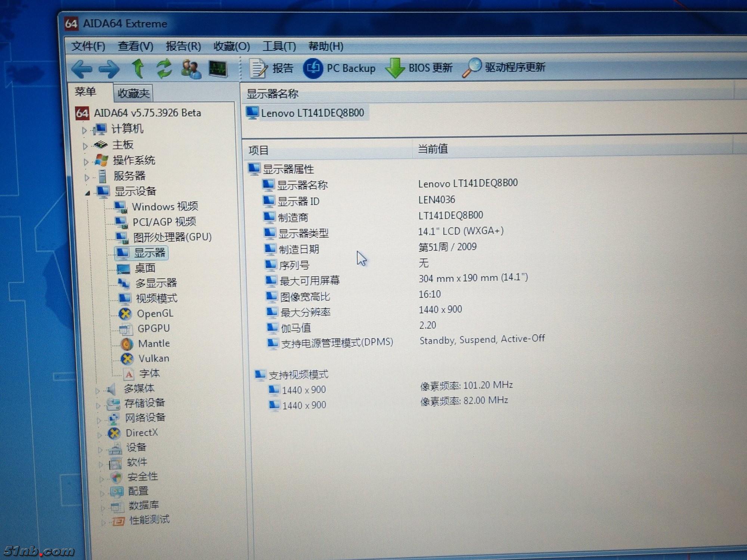
Task: Switch to the 菜单 tab
Action: [85, 92]
